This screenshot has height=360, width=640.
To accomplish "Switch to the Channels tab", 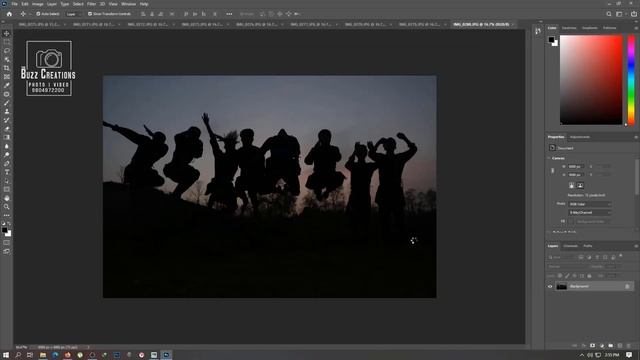I will click(570, 246).
